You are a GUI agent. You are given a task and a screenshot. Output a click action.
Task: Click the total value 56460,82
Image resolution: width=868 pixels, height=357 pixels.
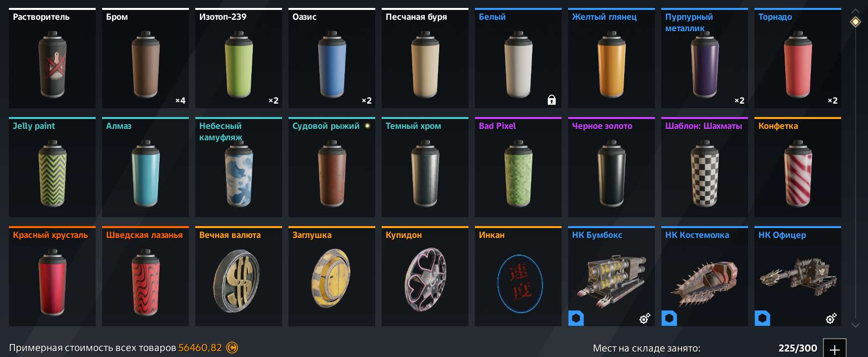200,348
